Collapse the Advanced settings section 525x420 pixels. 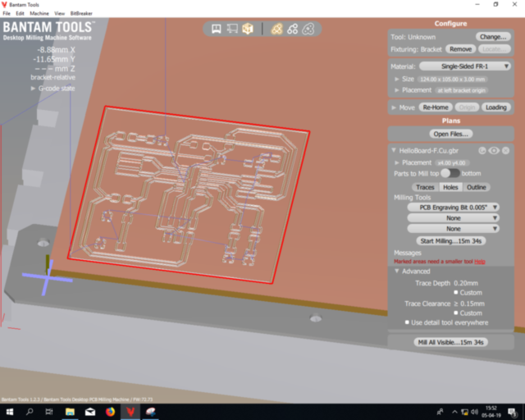(x=397, y=271)
